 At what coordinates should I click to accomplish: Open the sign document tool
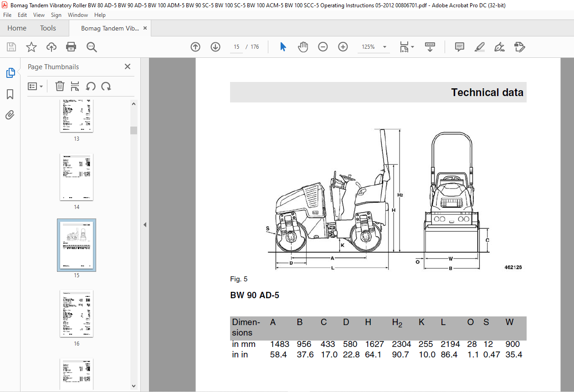[499, 47]
